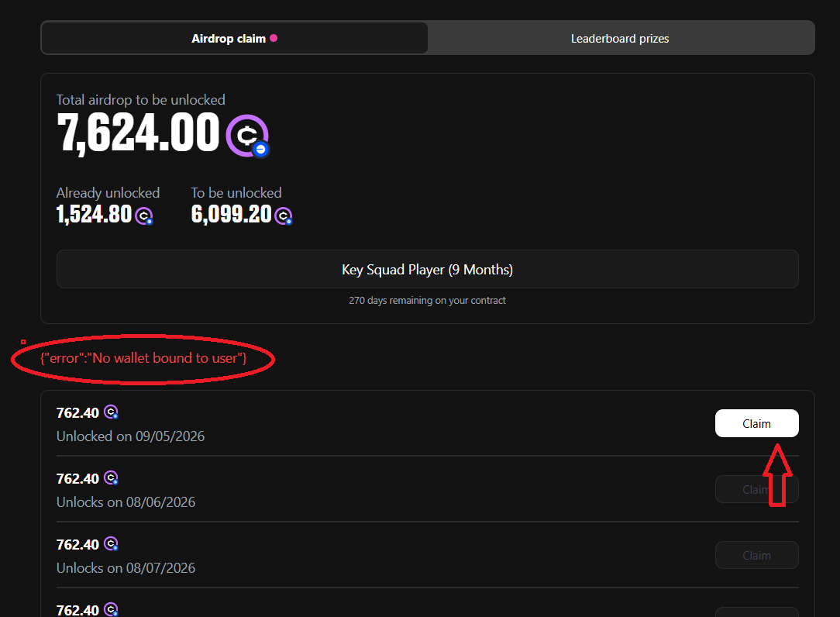Click "Total airdrop to be unlocked" label
This screenshot has width=840, height=617.
(141, 100)
